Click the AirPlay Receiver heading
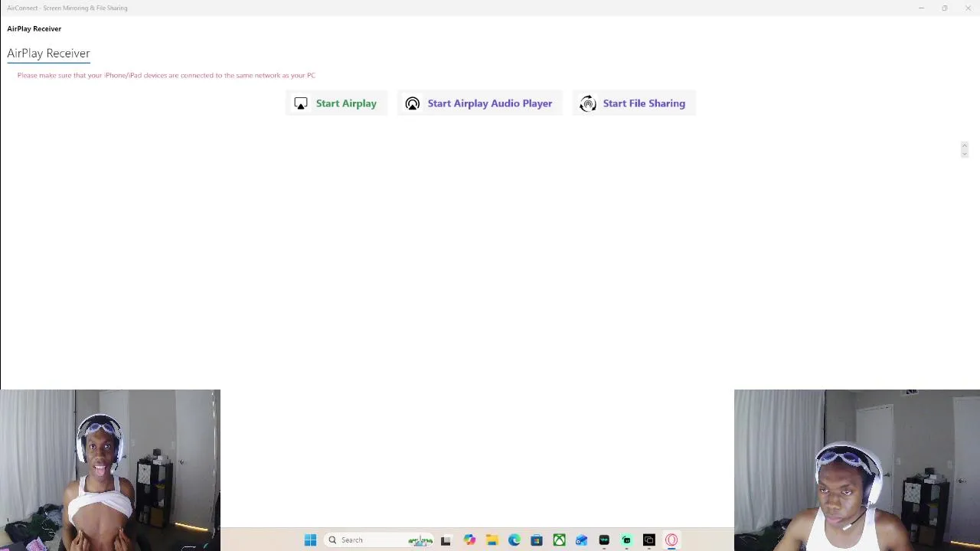Screen dimensions: 980x551 pos(48,53)
